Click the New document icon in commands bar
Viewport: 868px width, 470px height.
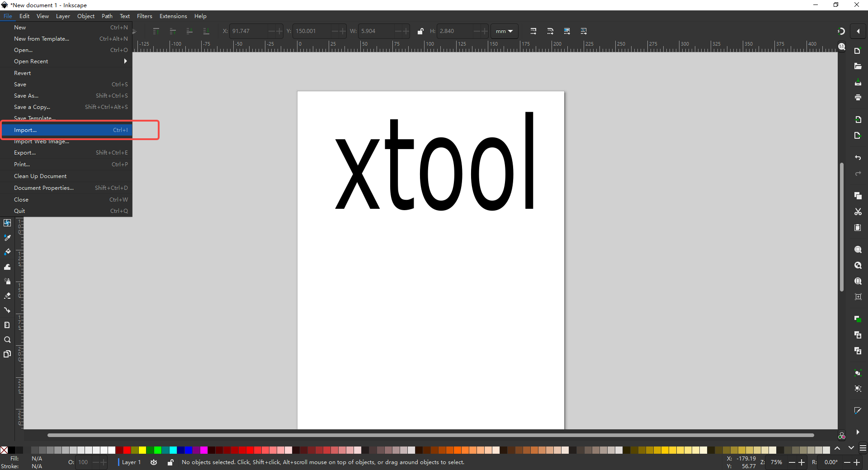click(x=858, y=51)
